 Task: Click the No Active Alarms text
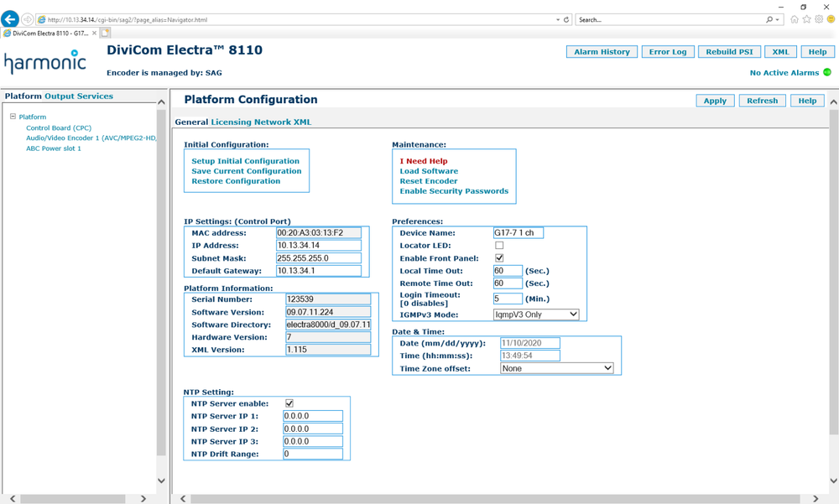[784, 73]
